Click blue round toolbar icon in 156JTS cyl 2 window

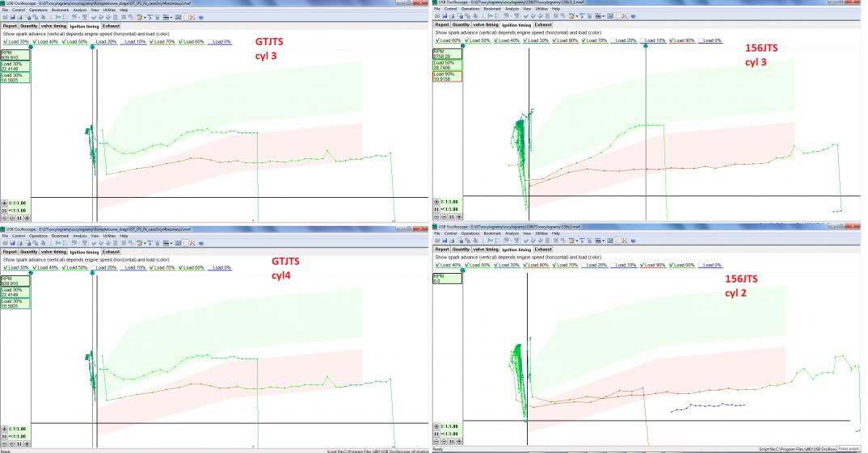click(634, 241)
